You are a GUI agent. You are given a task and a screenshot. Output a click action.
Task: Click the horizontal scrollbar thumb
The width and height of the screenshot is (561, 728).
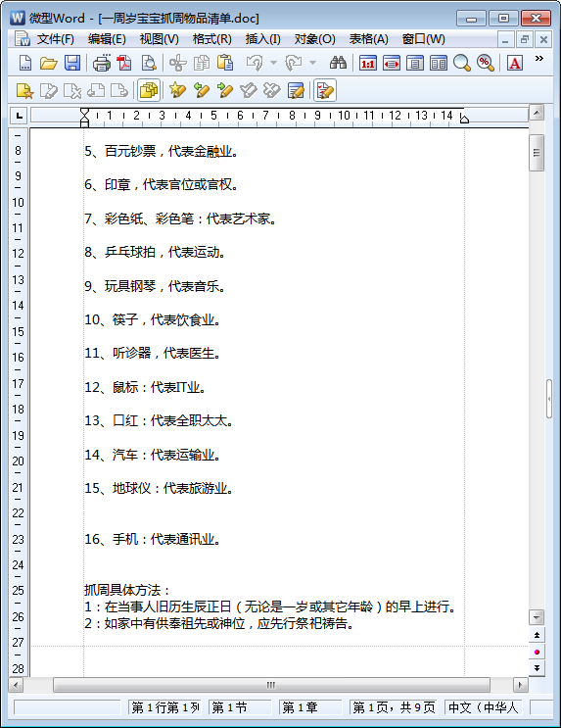click(x=271, y=685)
